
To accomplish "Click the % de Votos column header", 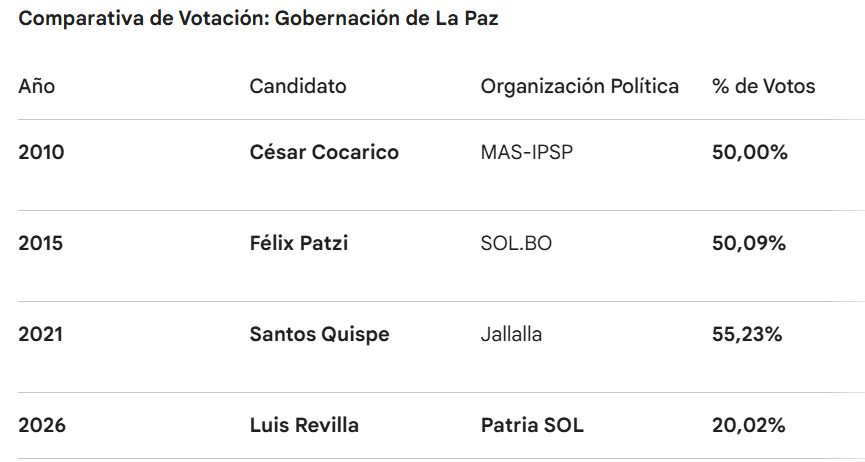I will click(763, 86).
